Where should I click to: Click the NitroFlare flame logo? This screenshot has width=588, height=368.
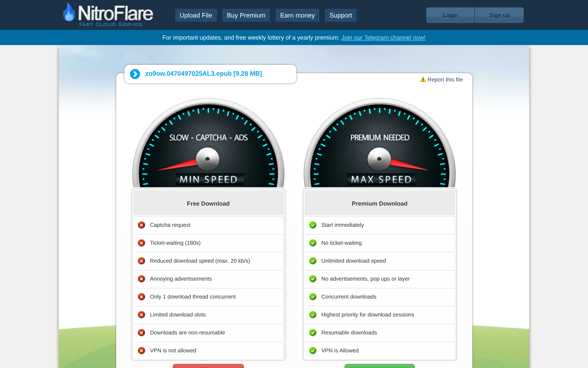108,14
